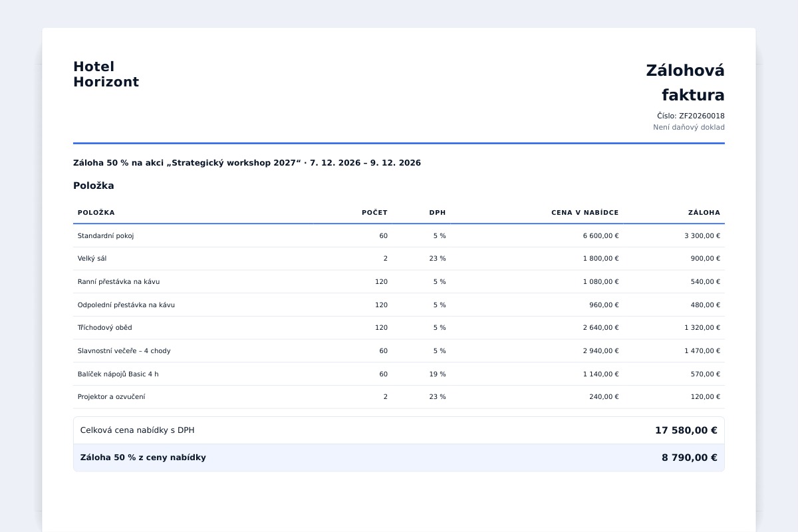
Task: Click the Položka column header
Action: pyautogui.click(x=96, y=213)
